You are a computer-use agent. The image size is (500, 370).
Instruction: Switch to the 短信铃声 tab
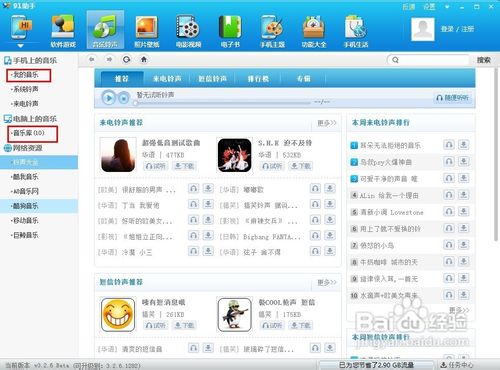[212, 79]
